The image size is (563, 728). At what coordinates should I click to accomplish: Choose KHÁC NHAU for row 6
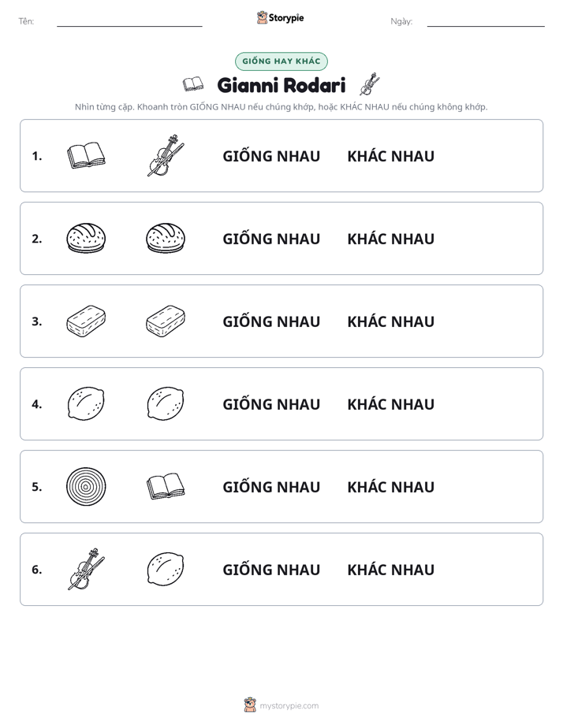390,569
